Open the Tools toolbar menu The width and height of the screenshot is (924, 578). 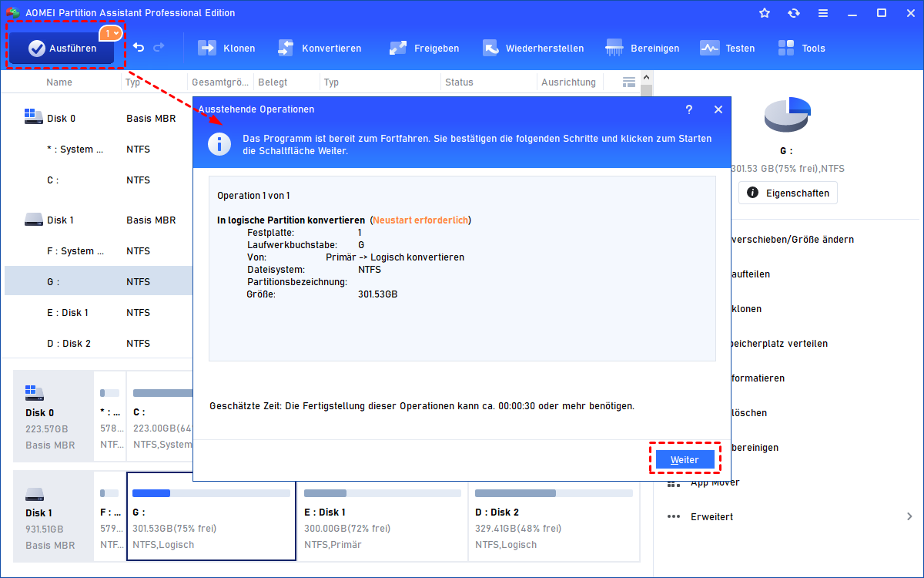802,48
